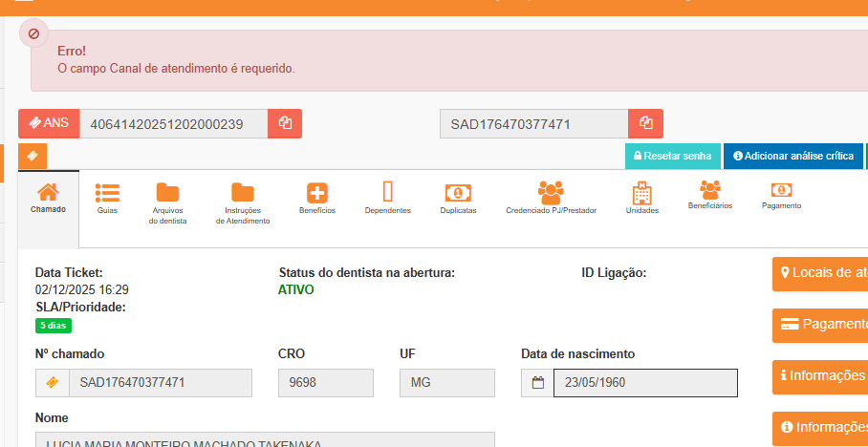
Task: View the Beneficiários tab
Action: tap(709, 194)
